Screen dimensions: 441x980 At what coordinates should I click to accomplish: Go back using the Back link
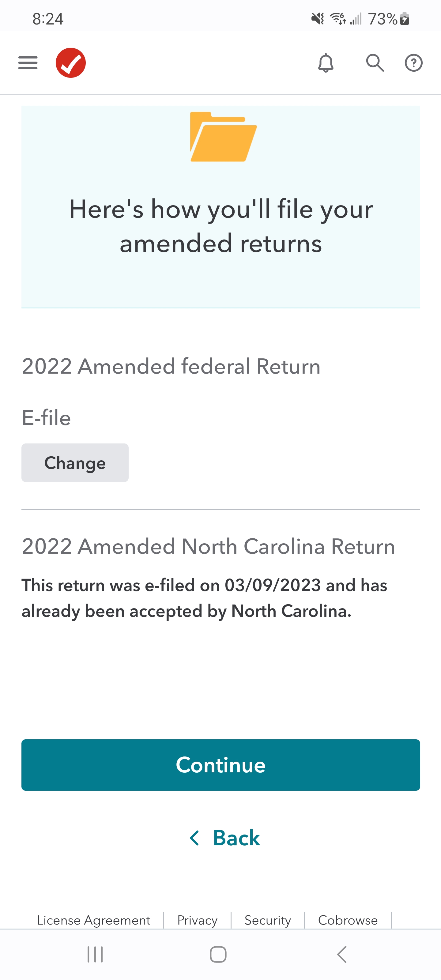225,838
